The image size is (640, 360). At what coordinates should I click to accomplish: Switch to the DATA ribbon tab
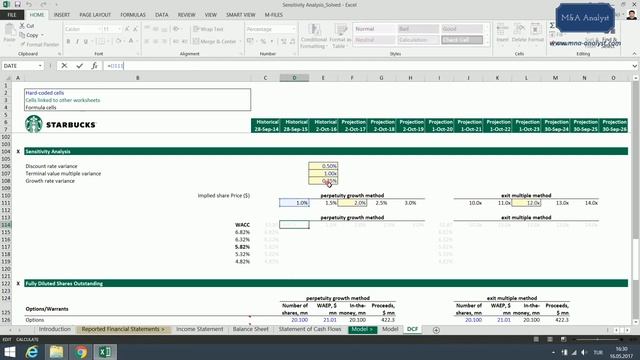pyautogui.click(x=162, y=15)
